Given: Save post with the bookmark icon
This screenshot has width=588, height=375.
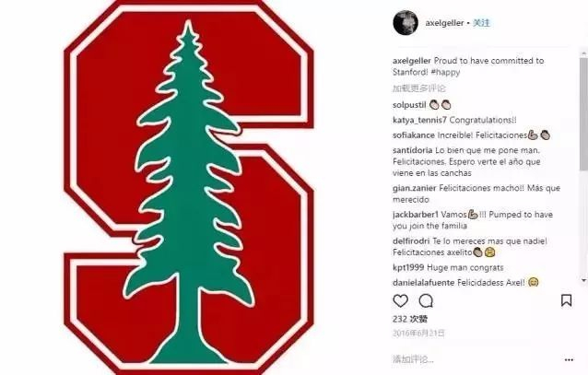Looking at the screenshot, I should (x=567, y=300).
